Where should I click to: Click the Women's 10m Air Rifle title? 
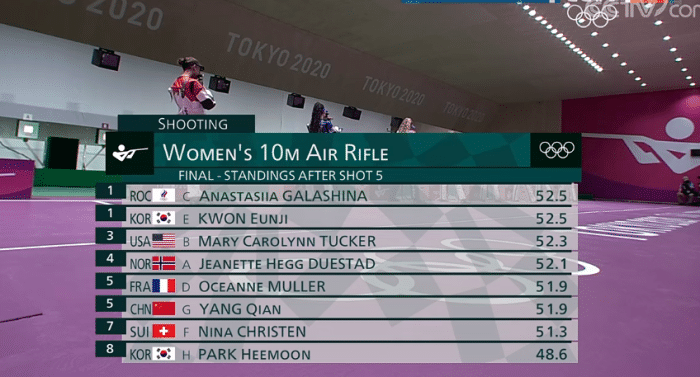click(275, 152)
